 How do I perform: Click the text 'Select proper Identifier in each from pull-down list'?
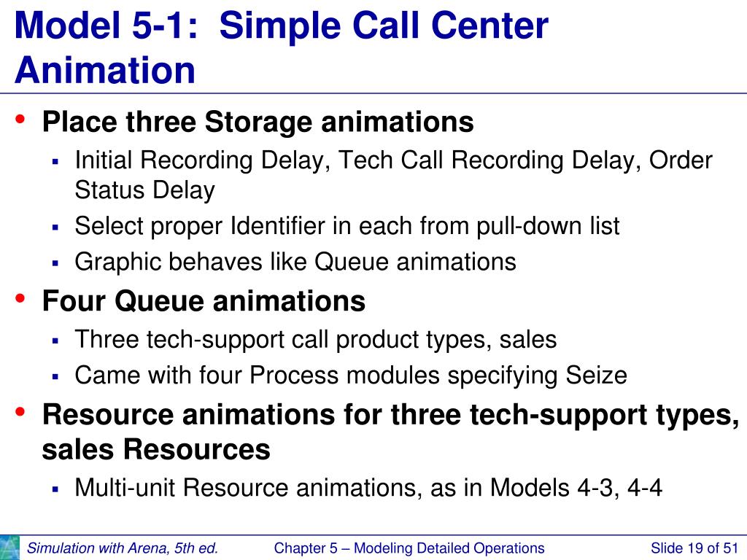347,226
